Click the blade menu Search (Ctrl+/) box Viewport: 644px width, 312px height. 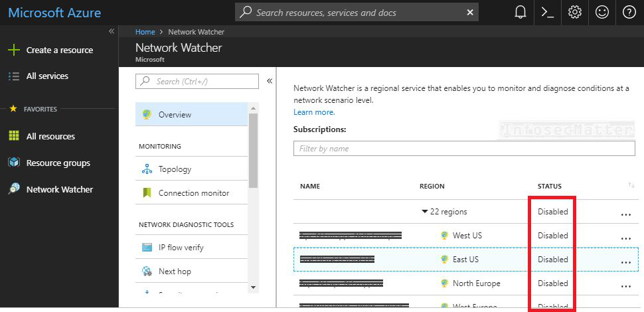(197, 81)
